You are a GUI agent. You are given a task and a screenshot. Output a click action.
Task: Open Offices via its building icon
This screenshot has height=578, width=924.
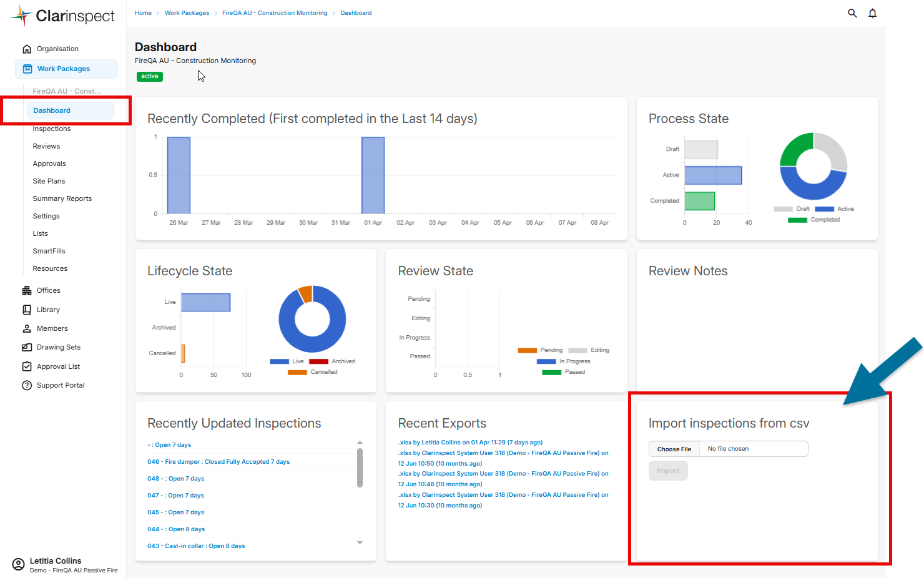27,290
